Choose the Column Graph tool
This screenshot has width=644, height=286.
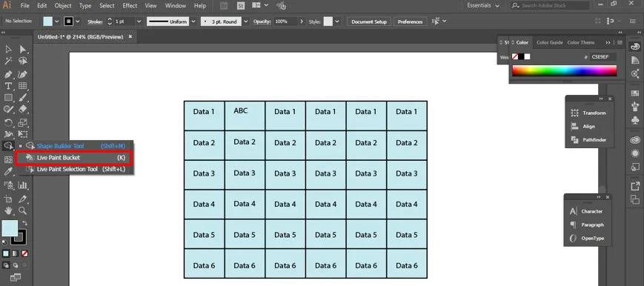click(x=22, y=185)
